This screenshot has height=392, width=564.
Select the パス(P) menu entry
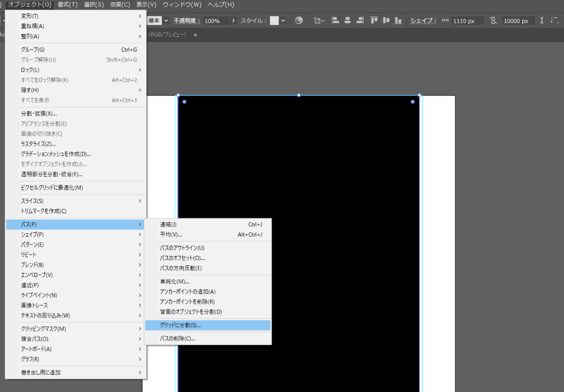[x=75, y=224]
